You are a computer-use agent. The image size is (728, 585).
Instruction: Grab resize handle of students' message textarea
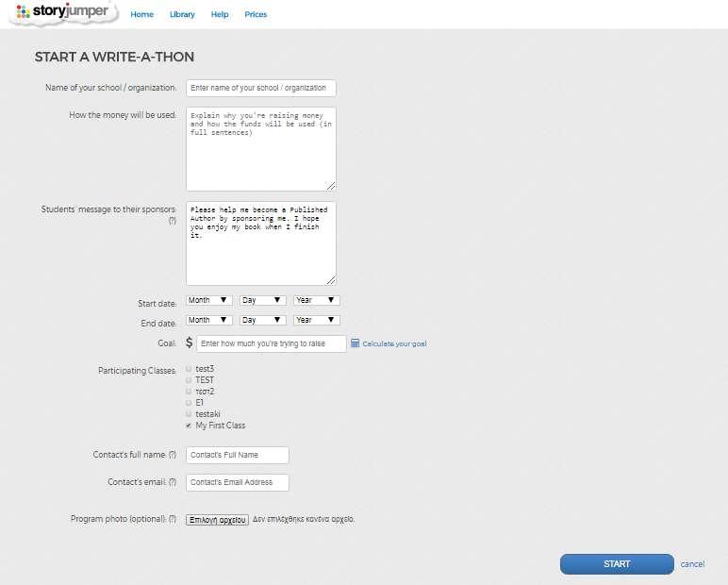click(331, 280)
